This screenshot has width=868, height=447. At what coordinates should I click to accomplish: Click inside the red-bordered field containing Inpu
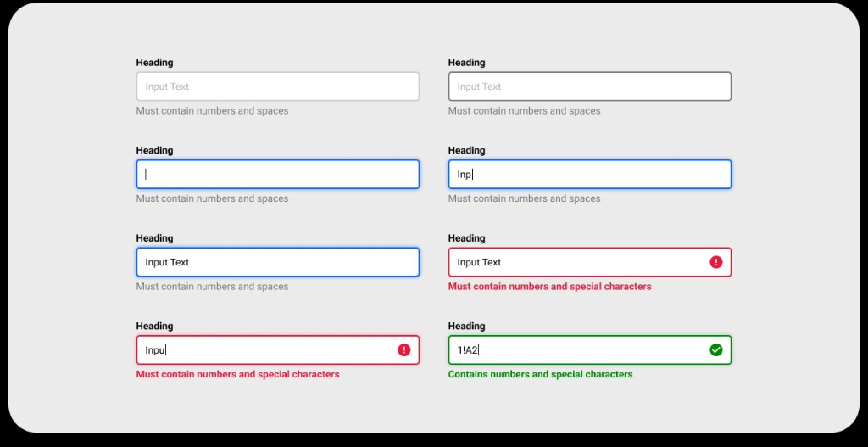coord(278,350)
